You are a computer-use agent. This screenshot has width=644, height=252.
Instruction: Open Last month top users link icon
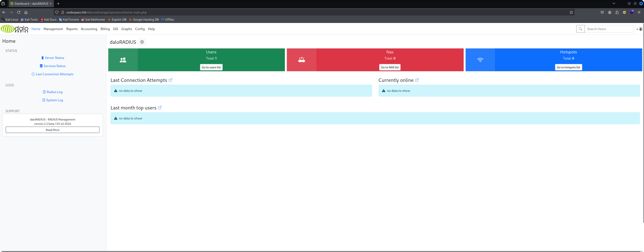tap(160, 108)
